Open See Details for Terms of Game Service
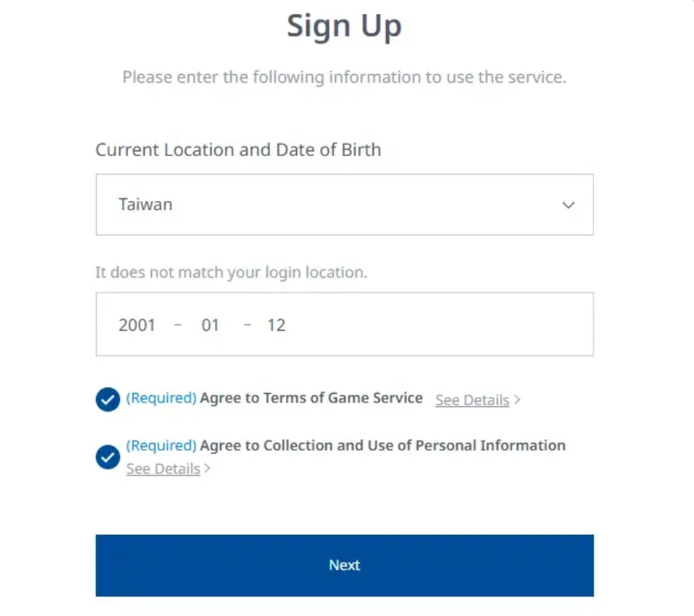 click(472, 400)
